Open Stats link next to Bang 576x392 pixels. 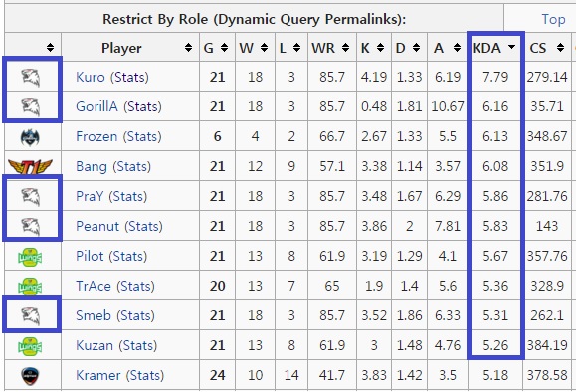132,166
